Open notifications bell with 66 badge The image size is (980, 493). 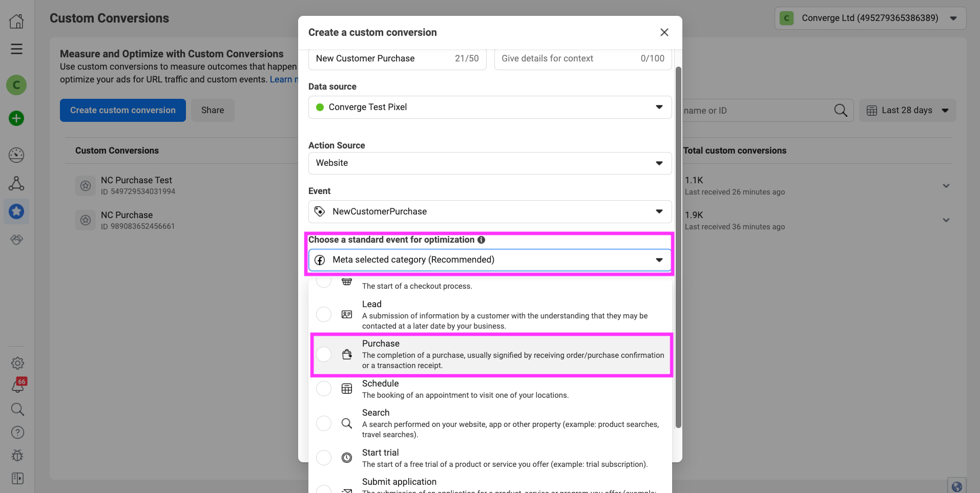[18, 385]
